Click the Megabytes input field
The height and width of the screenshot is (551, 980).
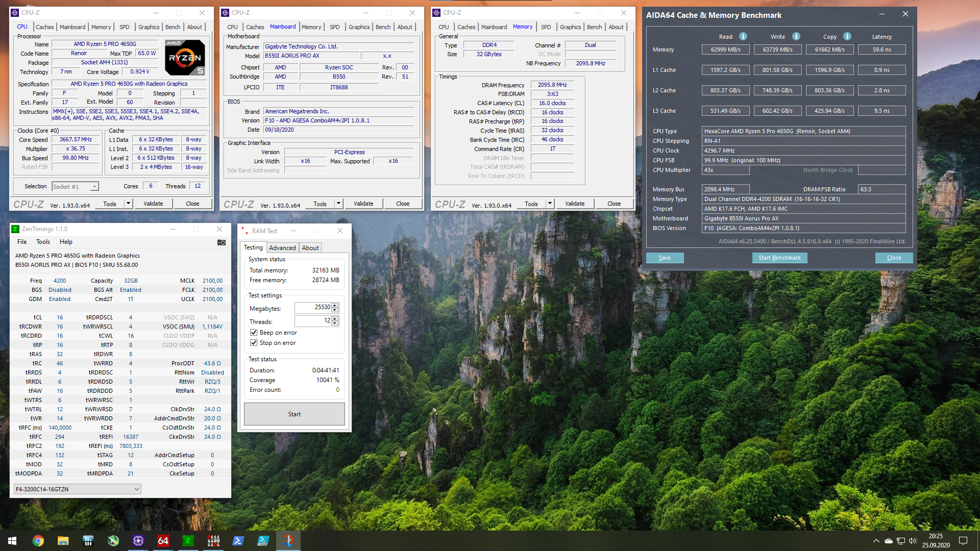(312, 308)
